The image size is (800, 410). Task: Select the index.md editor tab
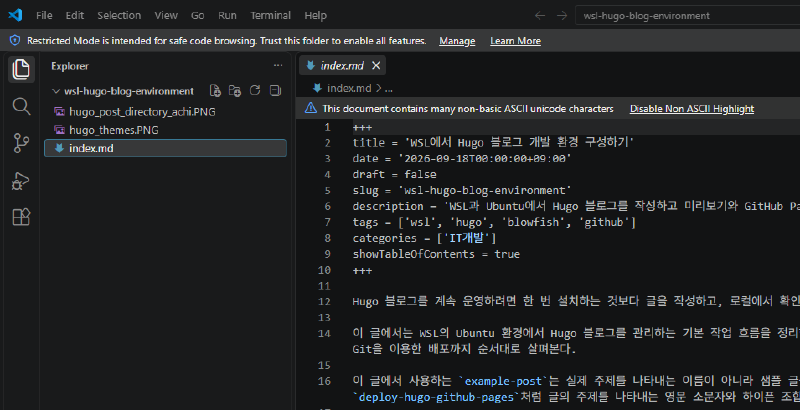[x=342, y=65]
